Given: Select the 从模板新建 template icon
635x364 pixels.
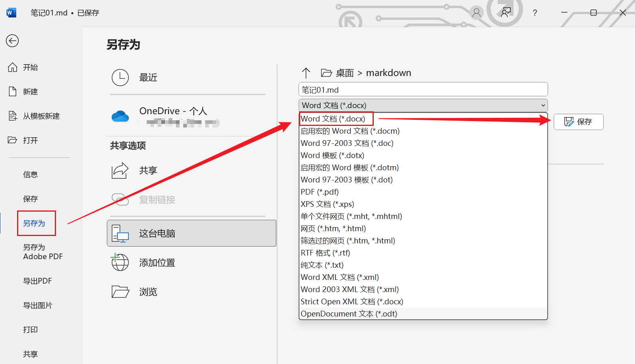Looking at the screenshot, I should pyautogui.click(x=13, y=116).
